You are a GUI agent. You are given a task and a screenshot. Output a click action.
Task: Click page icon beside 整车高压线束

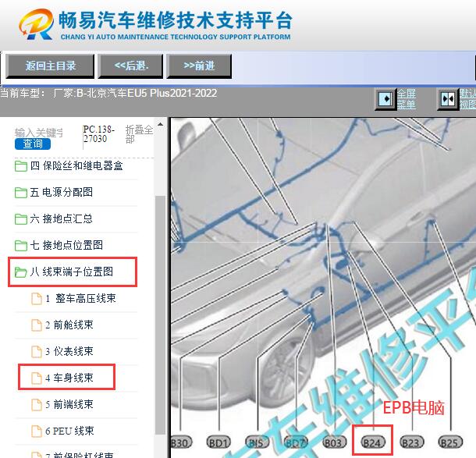point(37,299)
